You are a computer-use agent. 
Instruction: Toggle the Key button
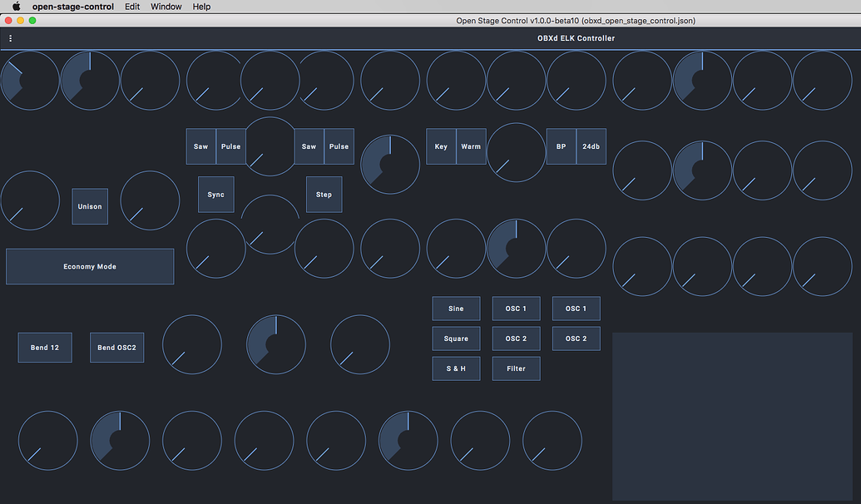(x=441, y=146)
